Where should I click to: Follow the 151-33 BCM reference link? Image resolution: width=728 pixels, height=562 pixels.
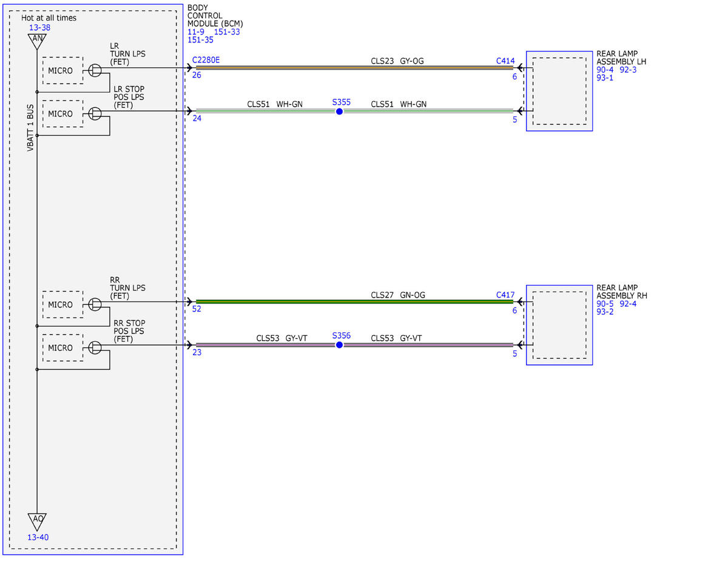click(227, 32)
